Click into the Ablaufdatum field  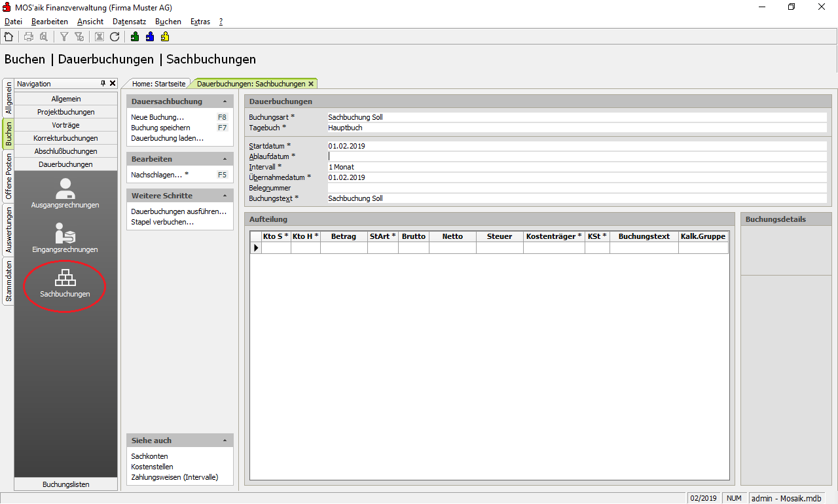(576, 156)
